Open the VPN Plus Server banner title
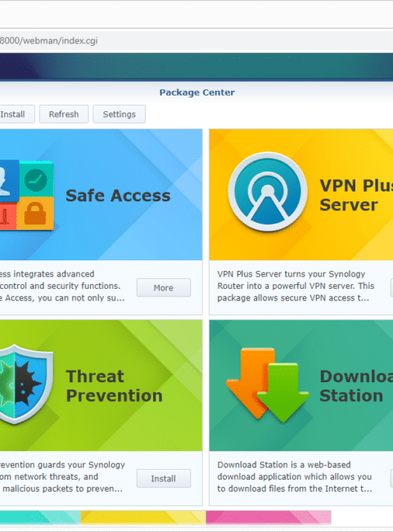This screenshot has width=393, height=532. click(x=356, y=195)
